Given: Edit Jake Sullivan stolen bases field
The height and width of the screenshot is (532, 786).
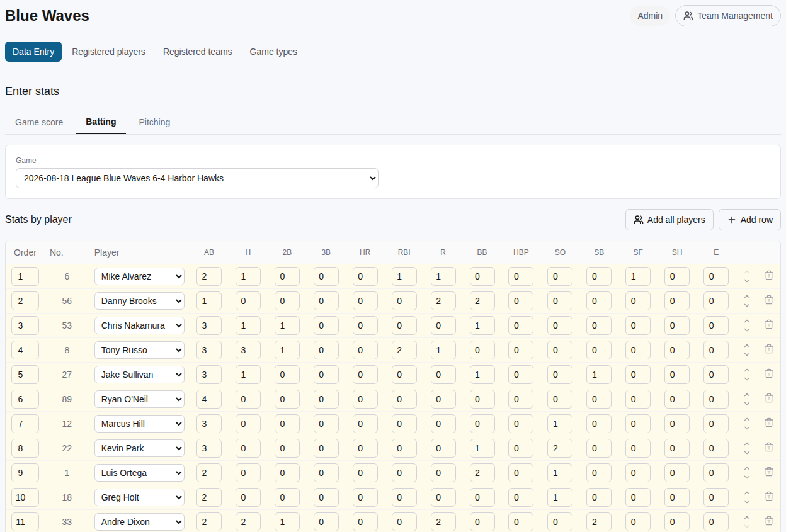Looking at the screenshot, I should coord(599,375).
